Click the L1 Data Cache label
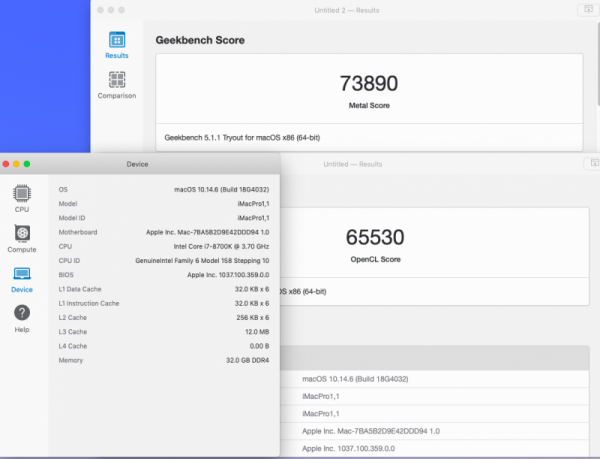600x459 pixels. (80, 289)
